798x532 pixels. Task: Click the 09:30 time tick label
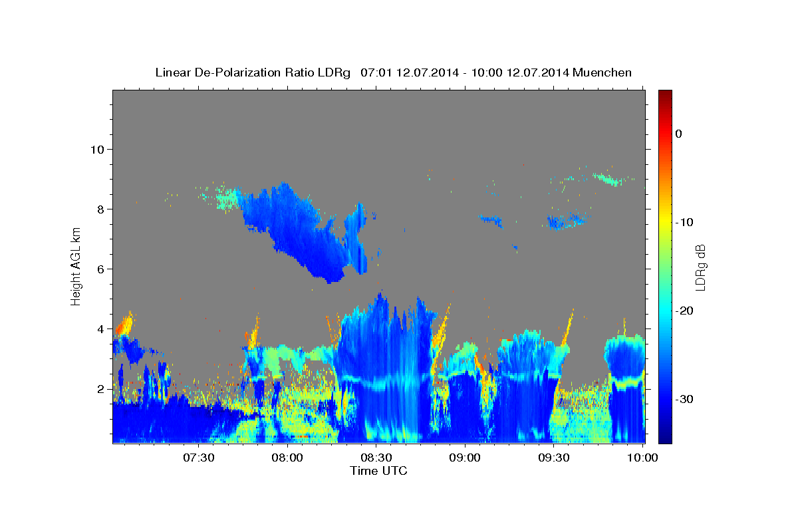pos(554,458)
